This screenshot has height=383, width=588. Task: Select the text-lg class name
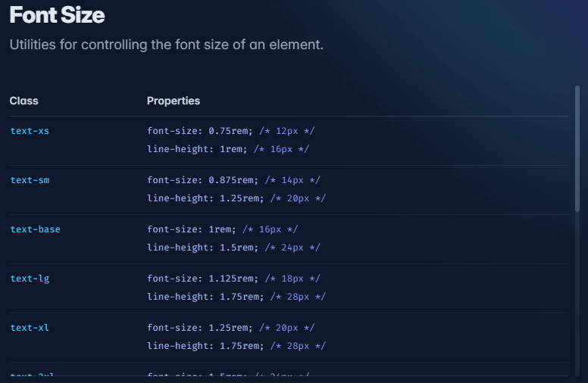point(30,279)
